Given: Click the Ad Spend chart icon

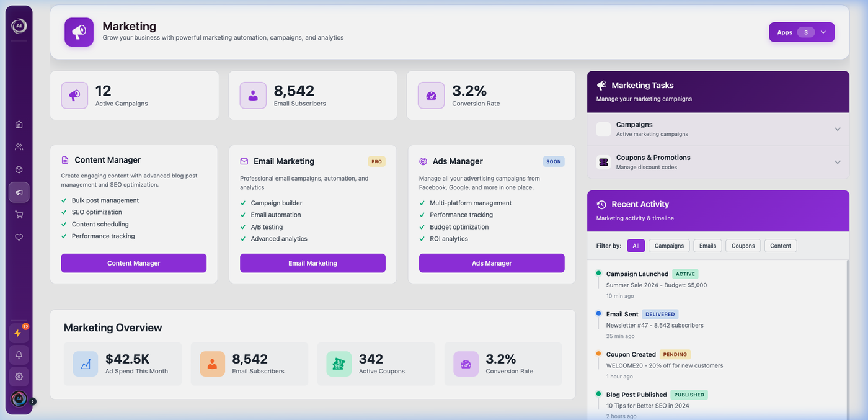Looking at the screenshot, I should click(86, 364).
